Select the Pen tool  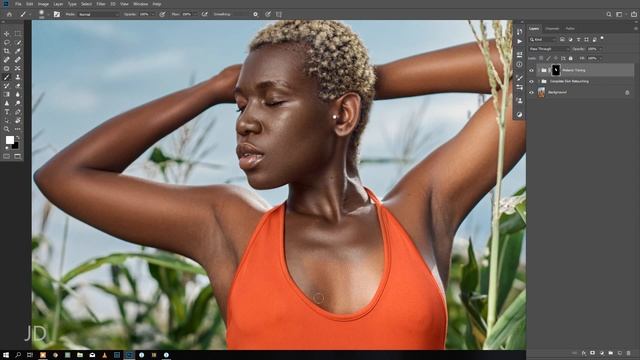tap(18, 112)
